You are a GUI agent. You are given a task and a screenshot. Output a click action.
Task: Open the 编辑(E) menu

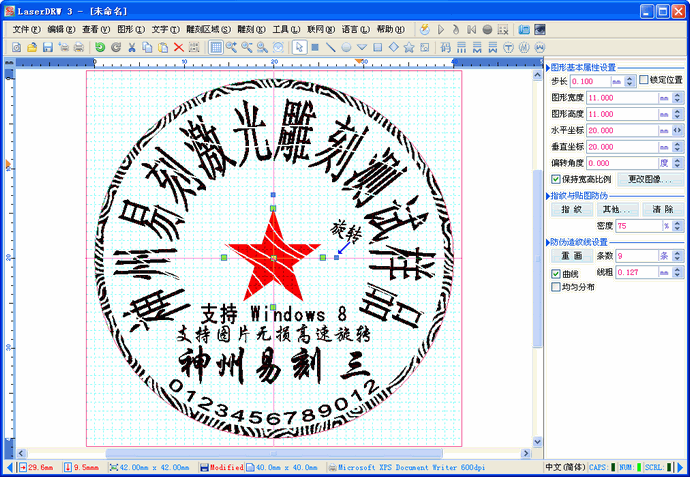61,29
